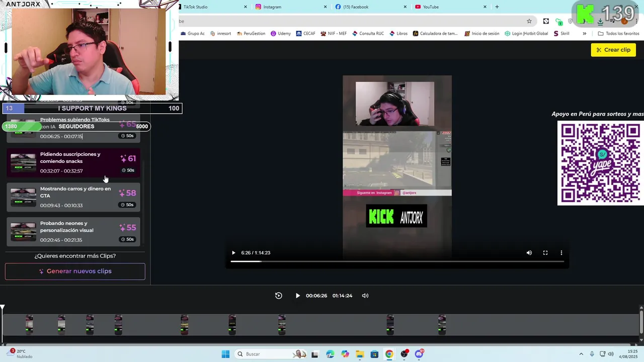Click the first timeline clip marker
The image size is (644, 362).
tap(29, 324)
